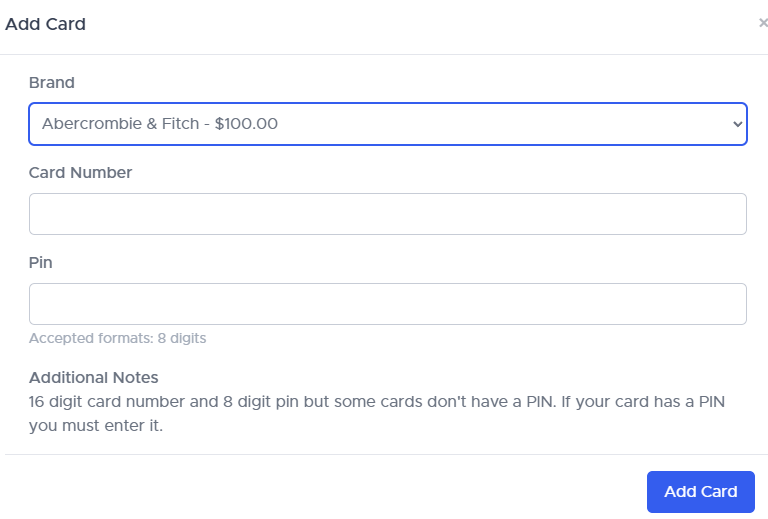Click the Accepted formats: 8 digits hint

[117, 338]
